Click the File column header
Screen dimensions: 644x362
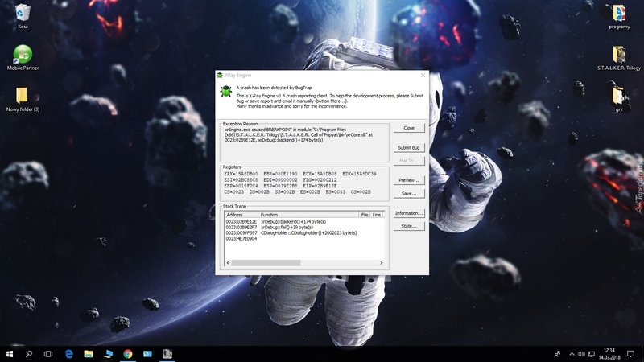tap(365, 215)
